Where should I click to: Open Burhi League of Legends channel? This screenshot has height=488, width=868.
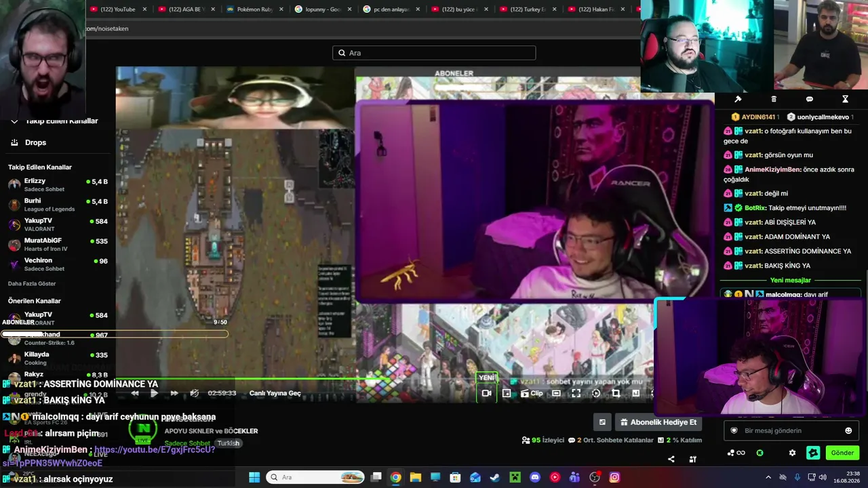coord(58,205)
